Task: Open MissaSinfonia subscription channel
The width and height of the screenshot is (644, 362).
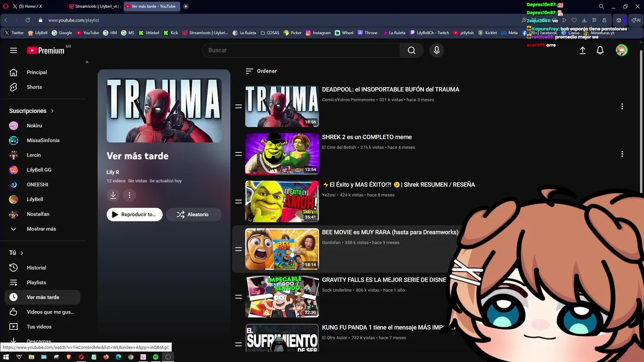Action: [x=43, y=140]
